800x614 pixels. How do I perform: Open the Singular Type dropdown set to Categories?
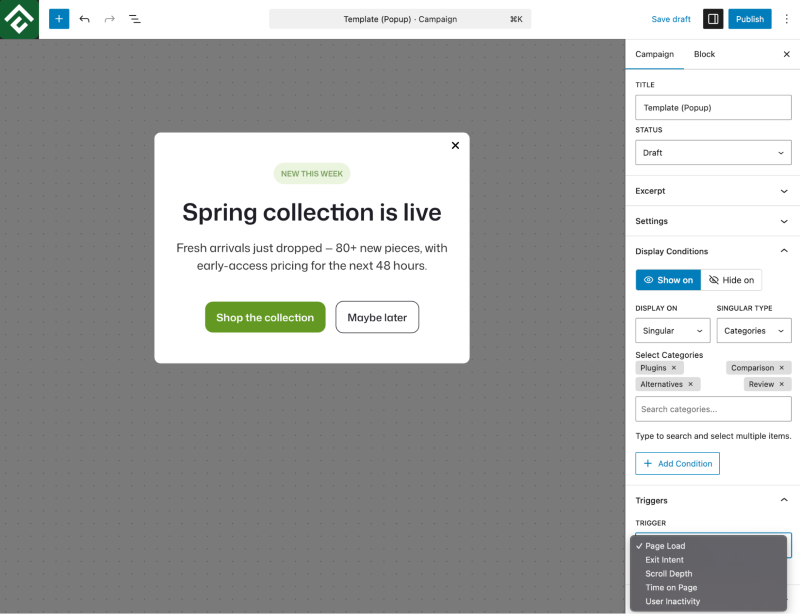[754, 331]
